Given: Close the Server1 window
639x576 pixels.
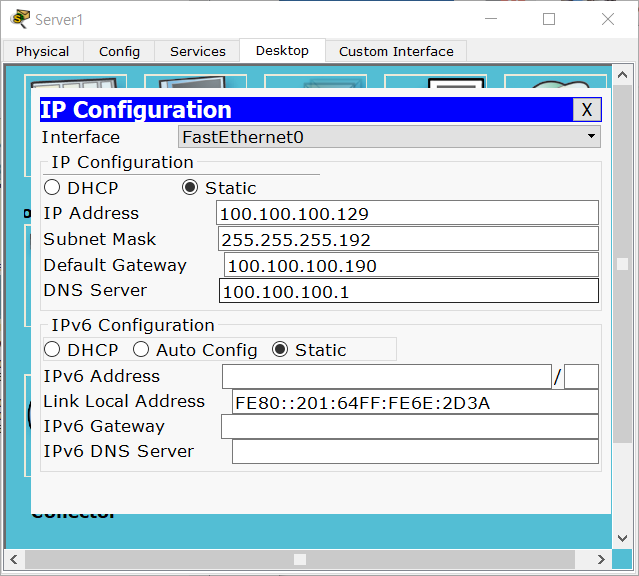Looking at the screenshot, I should [x=608, y=19].
